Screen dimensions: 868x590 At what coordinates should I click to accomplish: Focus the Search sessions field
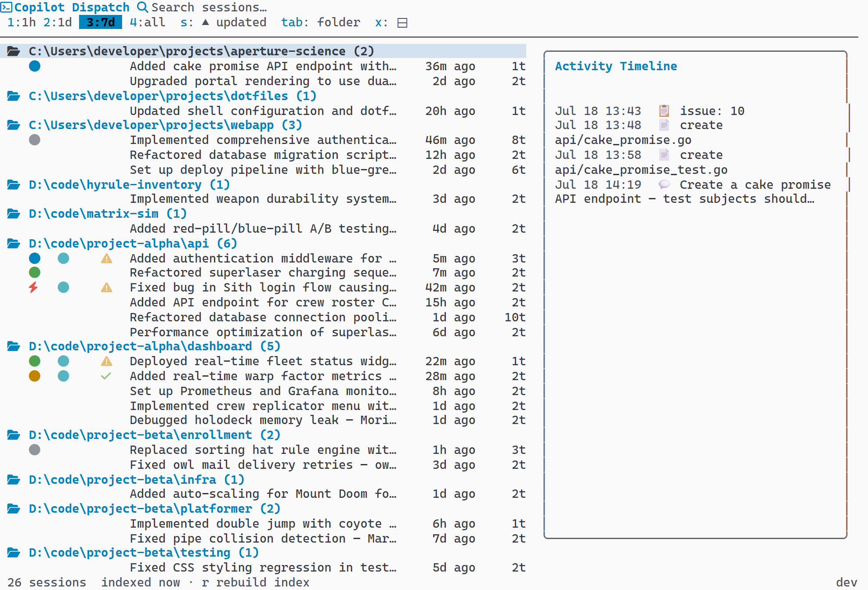(209, 7)
